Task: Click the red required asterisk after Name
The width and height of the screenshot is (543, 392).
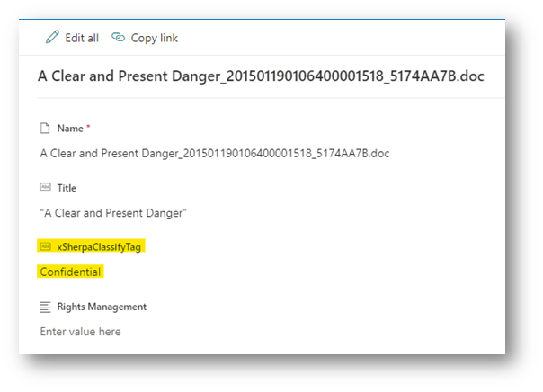Action: (88, 129)
